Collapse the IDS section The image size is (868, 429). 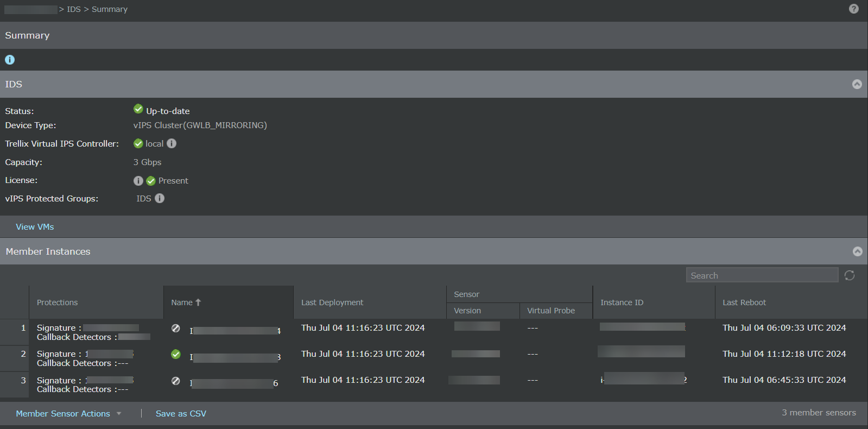857,84
